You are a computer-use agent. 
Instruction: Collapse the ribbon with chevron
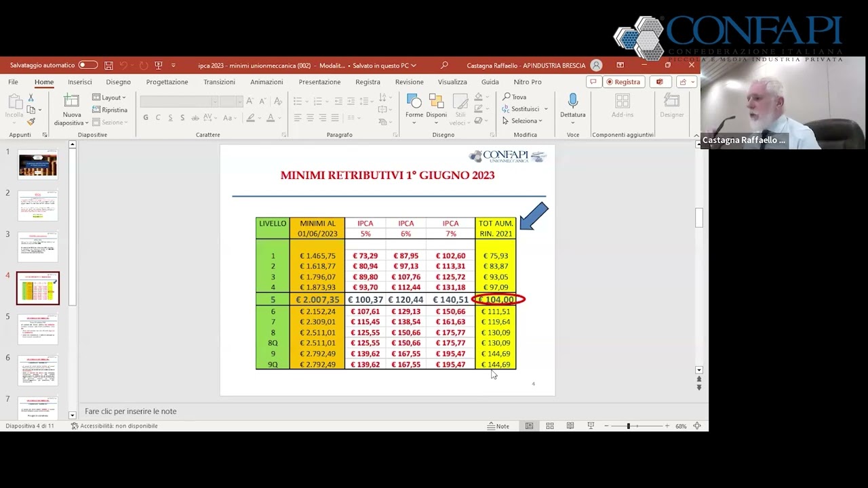tap(697, 135)
